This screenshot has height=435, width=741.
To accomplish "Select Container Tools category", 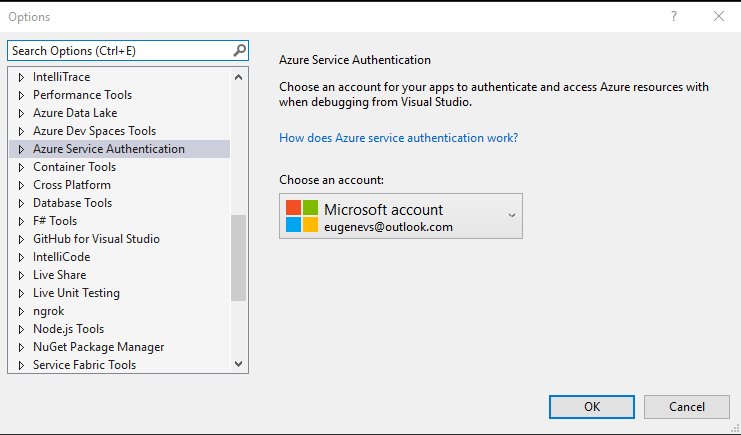I will pos(74,166).
